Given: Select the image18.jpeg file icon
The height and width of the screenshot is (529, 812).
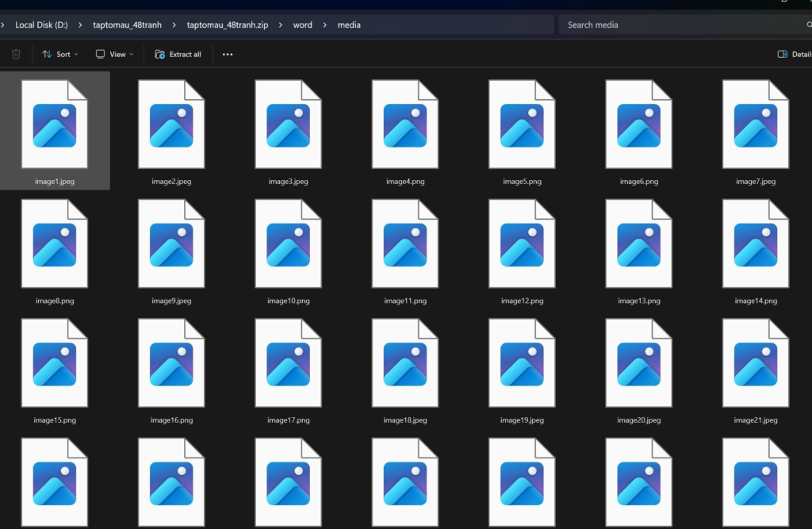Looking at the screenshot, I should 405,363.
